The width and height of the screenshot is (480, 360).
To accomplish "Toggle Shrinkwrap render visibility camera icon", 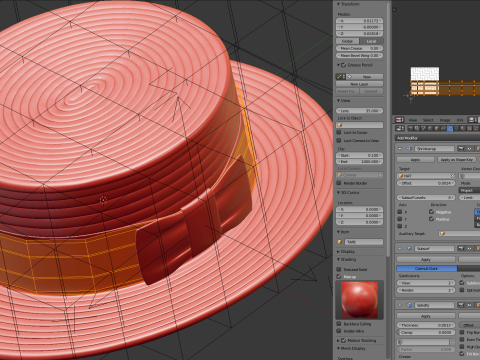I will [460, 148].
